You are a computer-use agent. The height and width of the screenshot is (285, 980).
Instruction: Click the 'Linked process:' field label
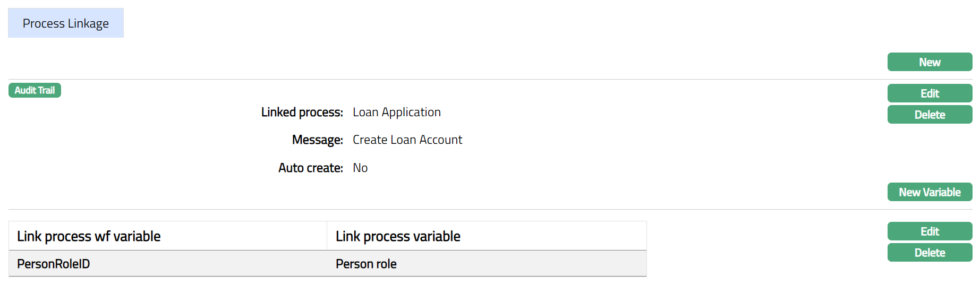pos(302,113)
